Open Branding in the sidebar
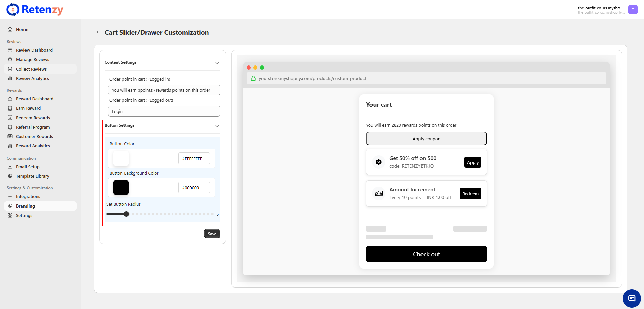The width and height of the screenshot is (644, 309). tap(26, 206)
